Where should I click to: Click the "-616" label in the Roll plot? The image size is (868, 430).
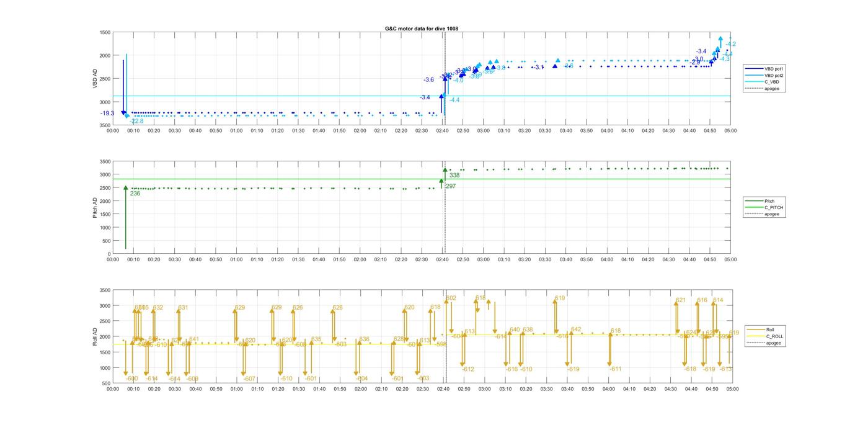point(511,369)
